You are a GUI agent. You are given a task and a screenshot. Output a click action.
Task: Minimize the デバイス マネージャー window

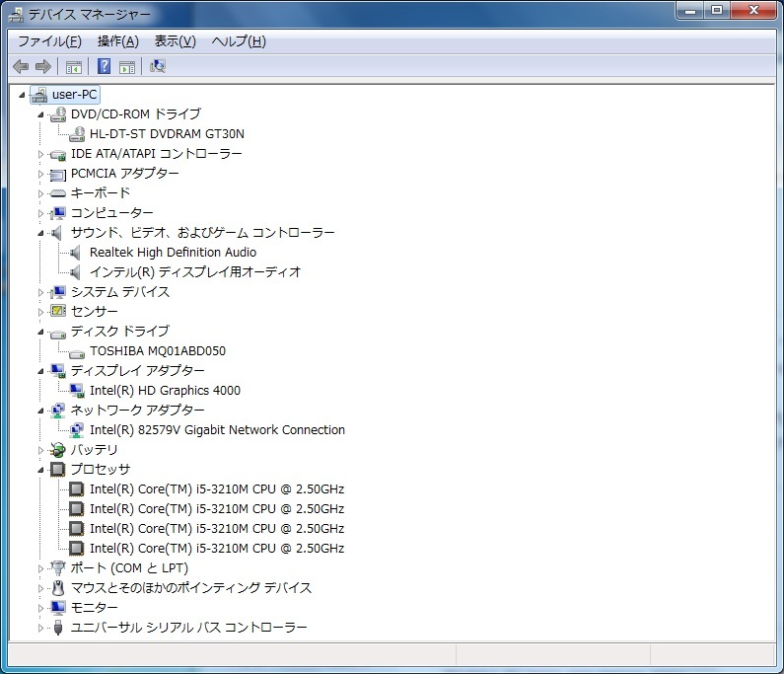pos(690,10)
